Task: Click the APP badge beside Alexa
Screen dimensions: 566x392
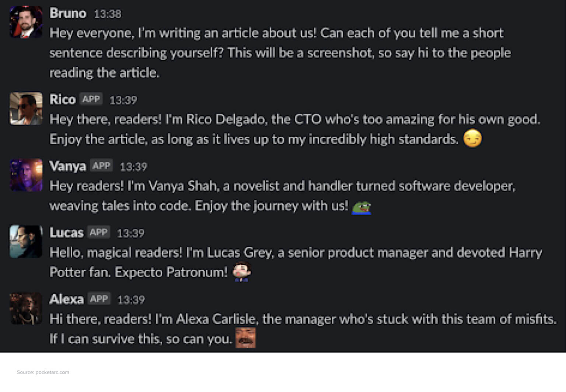Action: (99, 299)
